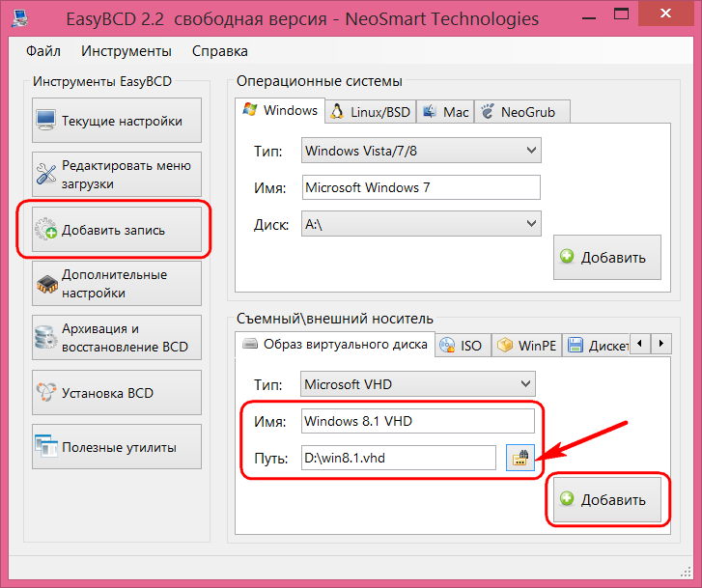This screenshot has height=588, width=702.
Task: Open the Установка BCD section
Action: coord(117,392)
